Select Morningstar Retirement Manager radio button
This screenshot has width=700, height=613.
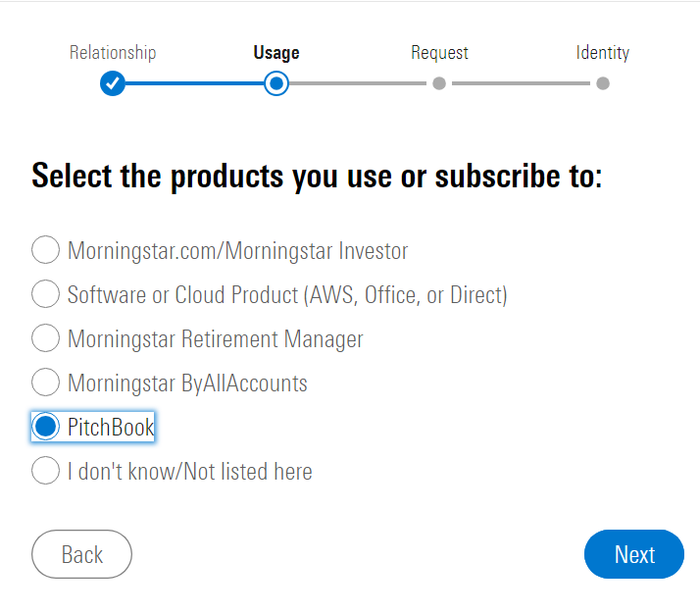[x=45, y=338]
